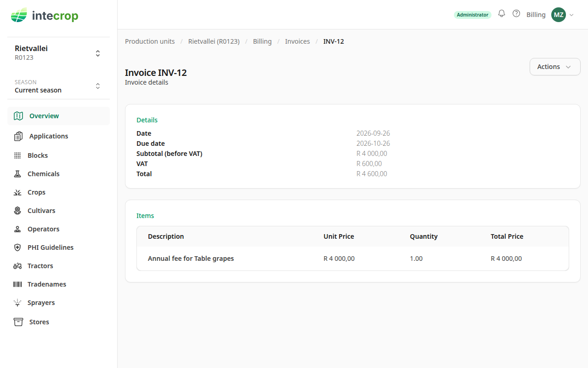This screenshot has height=368, width=588.
Task: Click the quantity value 1.00
Action: 416,259
